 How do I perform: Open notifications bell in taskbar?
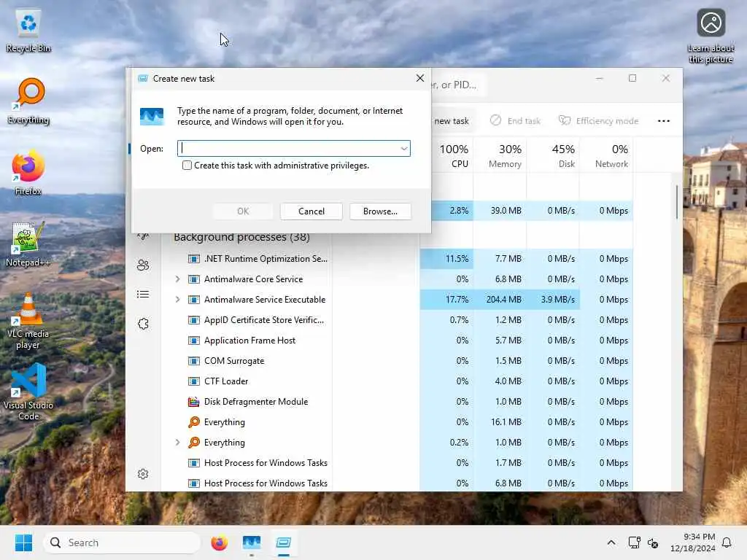coord(727,542)
